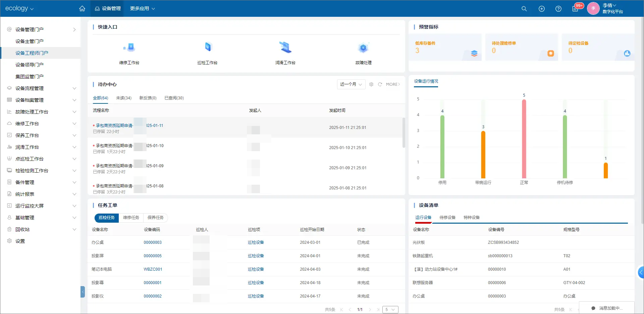Open the 维修工作台 shortcut icon
Image resolution: width=644 pixels, height=314 pixels.
click(129, 48)
